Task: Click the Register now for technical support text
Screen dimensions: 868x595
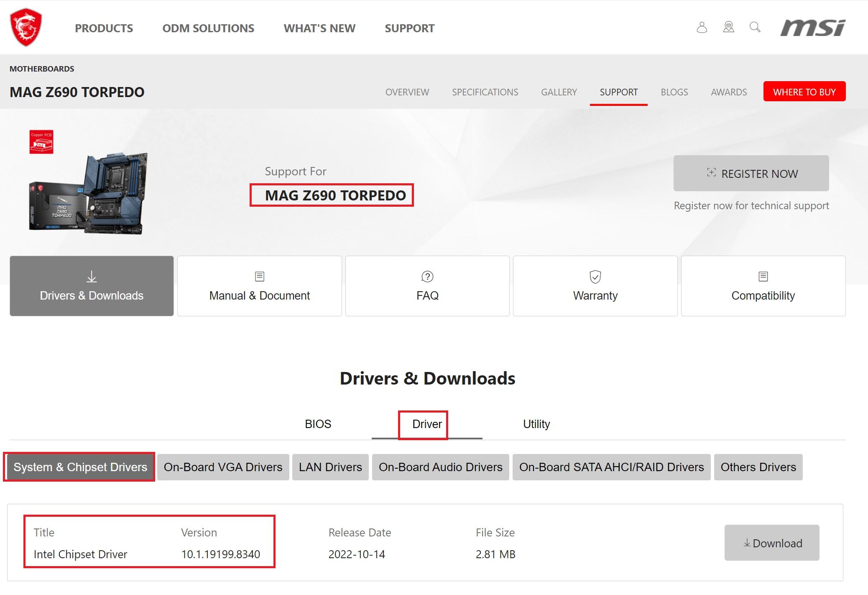Action: click(751, 205)
